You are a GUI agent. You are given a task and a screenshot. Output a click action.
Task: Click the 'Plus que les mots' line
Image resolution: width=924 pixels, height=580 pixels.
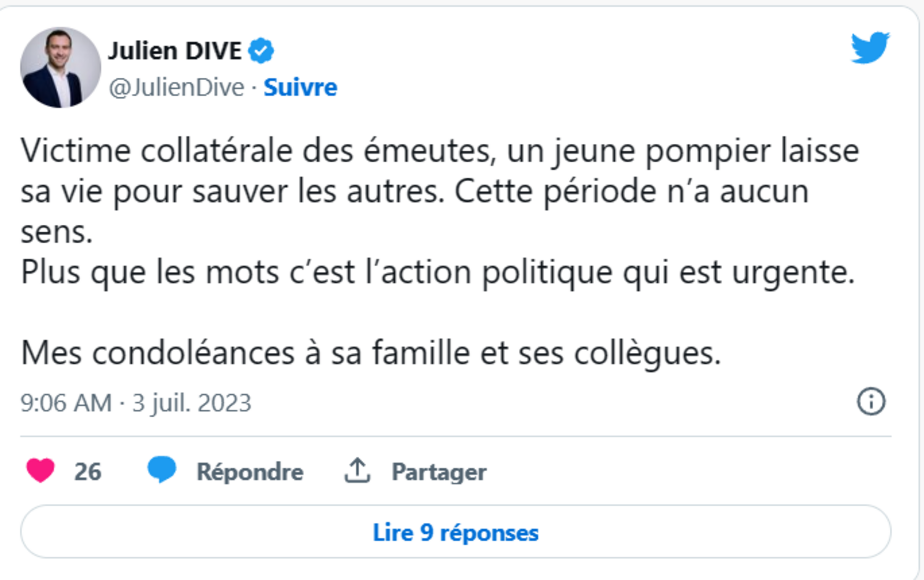point(438,272)
